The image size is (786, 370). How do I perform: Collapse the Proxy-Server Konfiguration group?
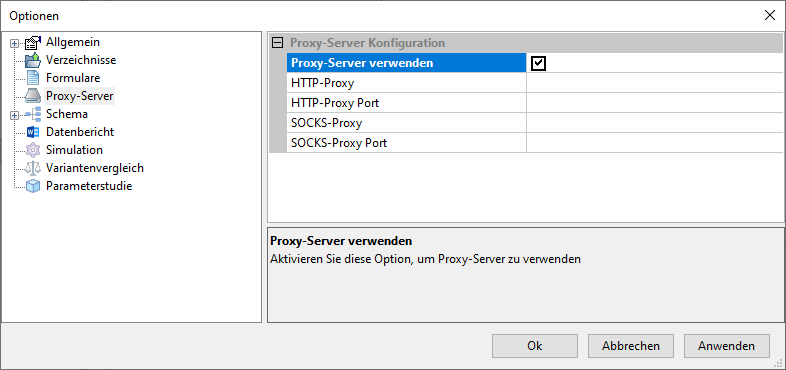coord(277,43)
